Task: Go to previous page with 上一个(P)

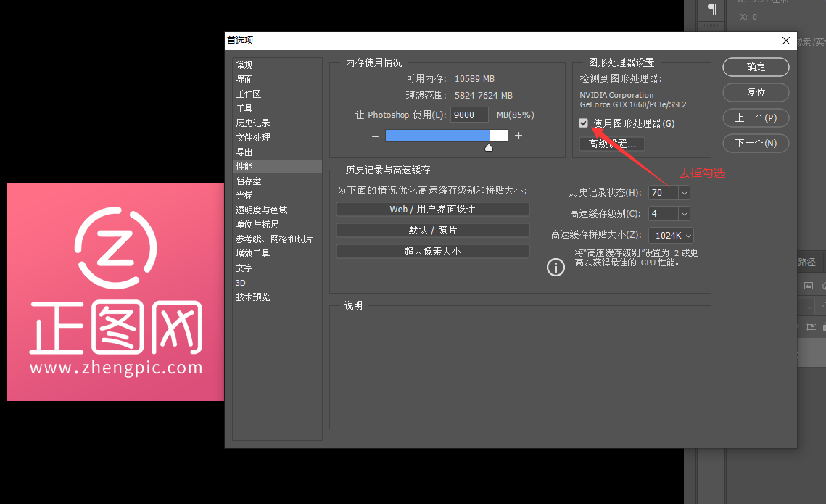Action: pyautogui.click(x=756, y=117)
